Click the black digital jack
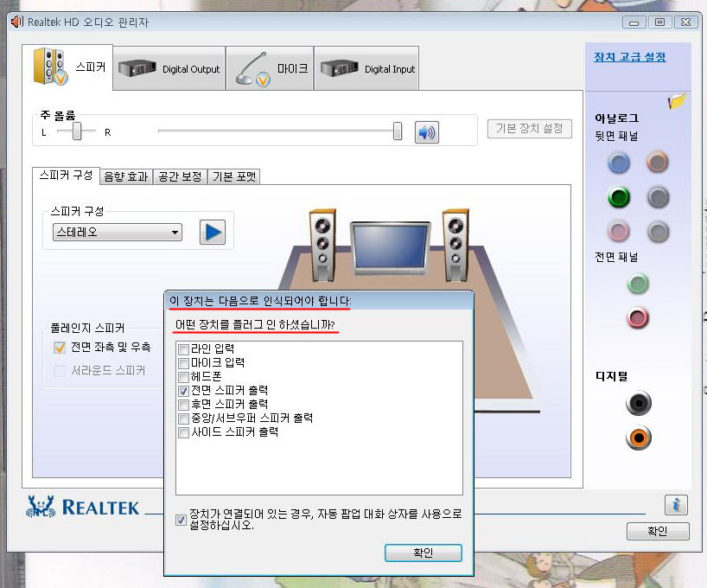707x588 pixels. tap(639, 403)
